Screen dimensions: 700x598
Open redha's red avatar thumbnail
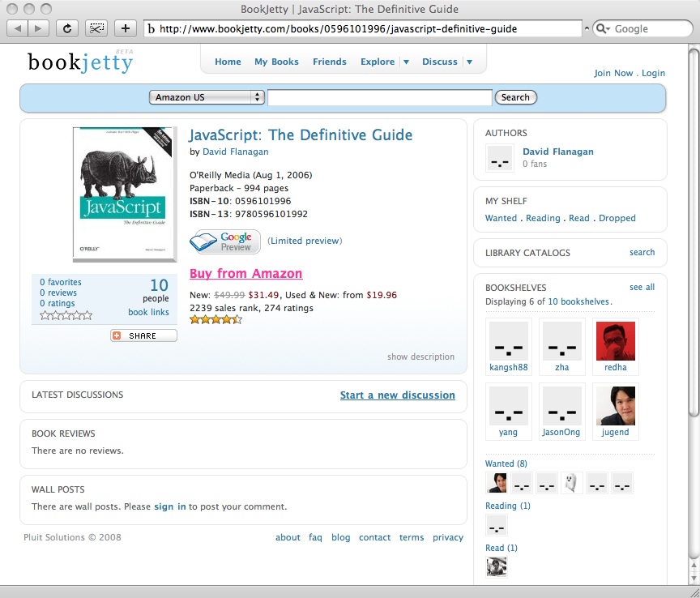tap(615, 340)
